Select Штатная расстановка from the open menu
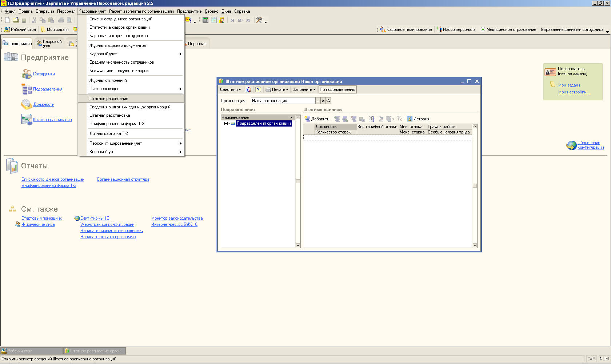611x364 pixels. point(109,115)
